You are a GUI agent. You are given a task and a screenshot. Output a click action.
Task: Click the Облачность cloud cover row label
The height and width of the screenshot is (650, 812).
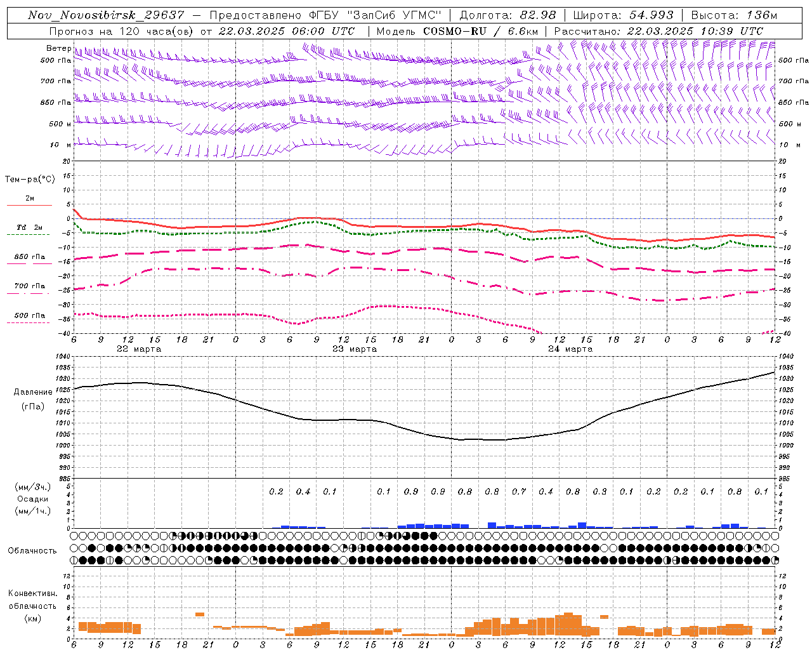(x=32, y=550)
